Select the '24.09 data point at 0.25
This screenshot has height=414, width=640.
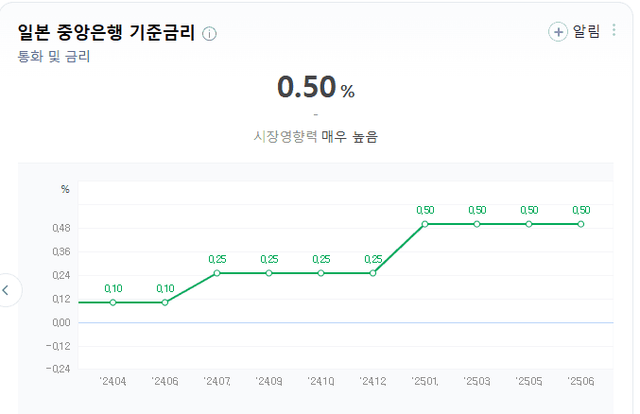coord(269,272)
